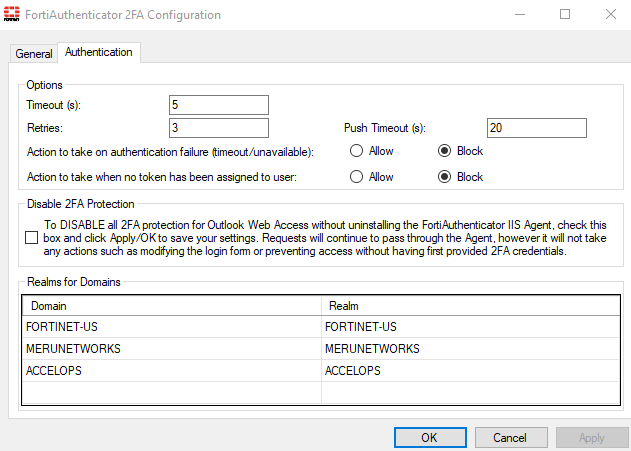Close the configuration window

coord(610,15)
